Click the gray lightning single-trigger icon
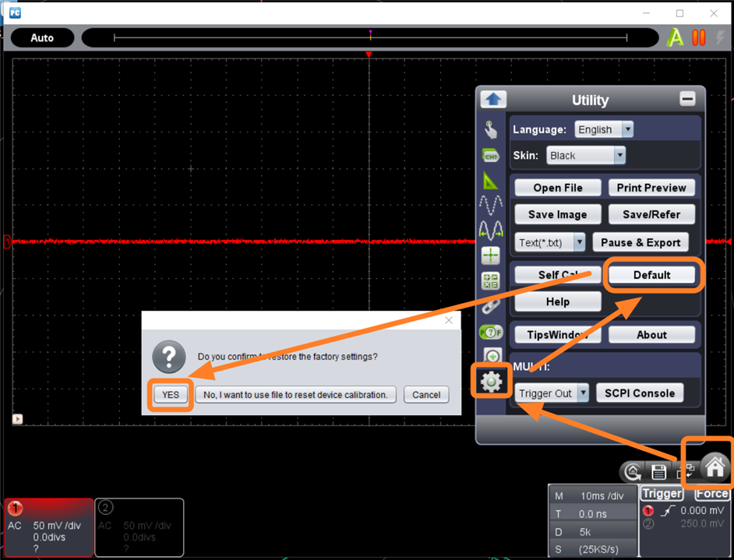 721,37
